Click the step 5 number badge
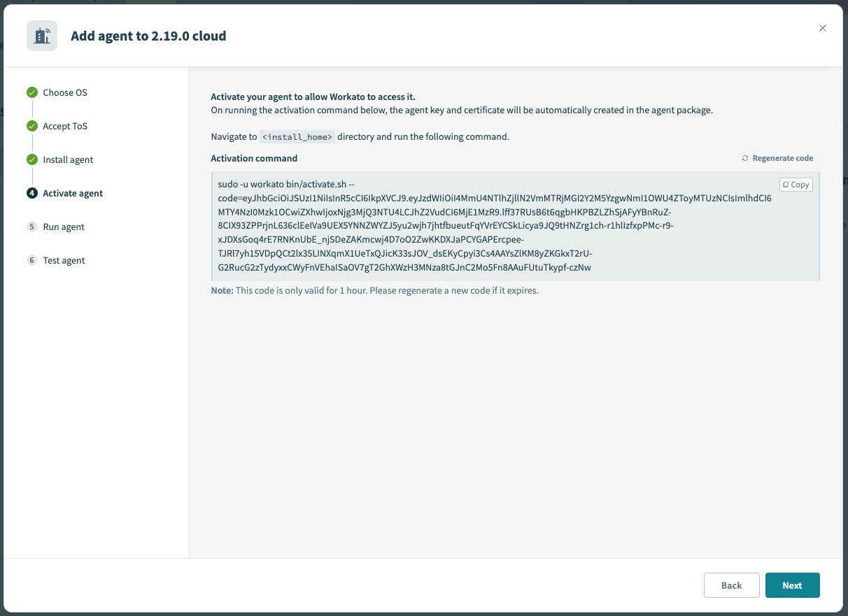Viewport: 848px width, 616px height. point(32,227)
